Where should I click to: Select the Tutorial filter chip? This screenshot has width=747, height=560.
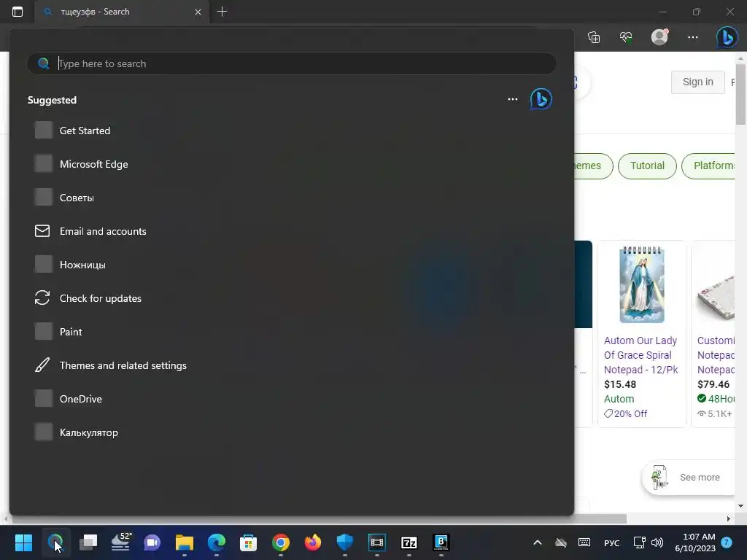click(647, 166)
